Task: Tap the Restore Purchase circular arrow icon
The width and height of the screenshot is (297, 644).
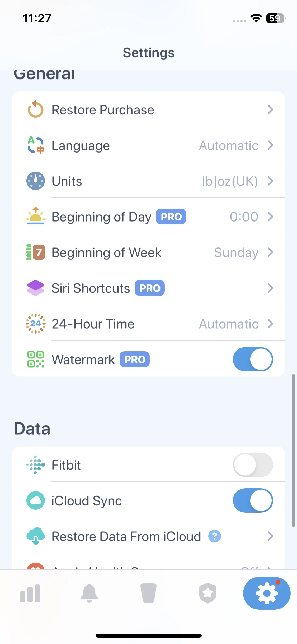Action: coord(35,109)
